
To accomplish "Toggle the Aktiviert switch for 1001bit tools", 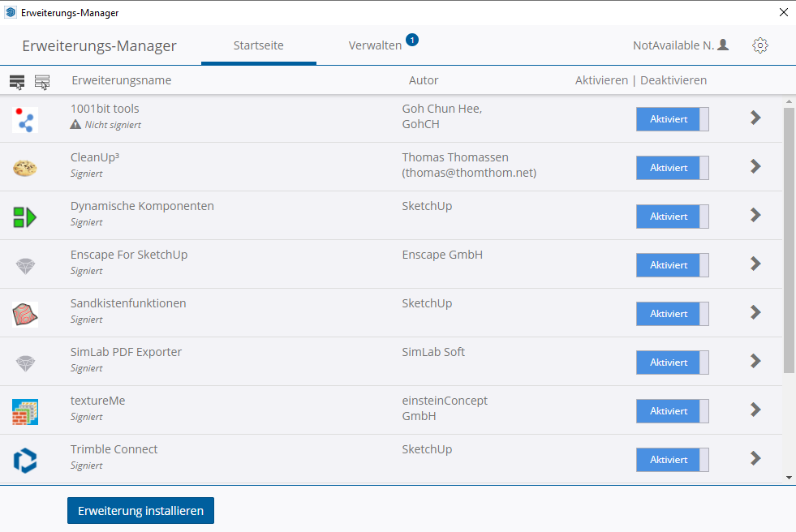I will pyautogui.click(x=672, y=119).
